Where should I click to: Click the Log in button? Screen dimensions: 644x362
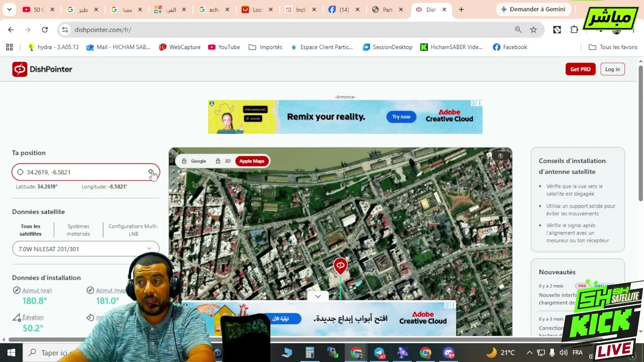[612, 69]
